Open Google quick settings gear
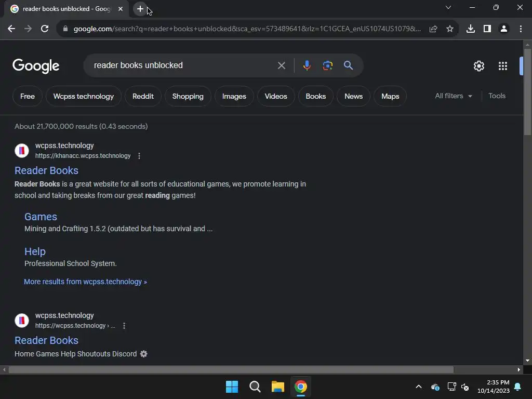 tap(478, 66)
